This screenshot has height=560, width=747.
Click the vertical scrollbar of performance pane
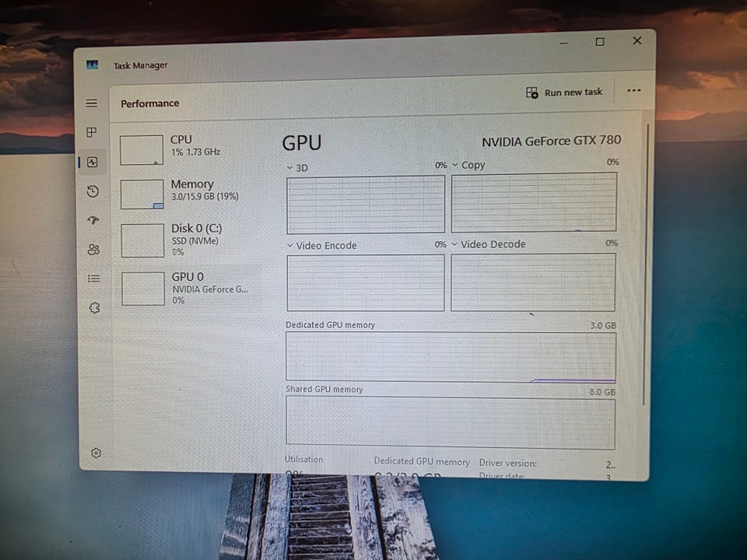click(x=645, y=264)
